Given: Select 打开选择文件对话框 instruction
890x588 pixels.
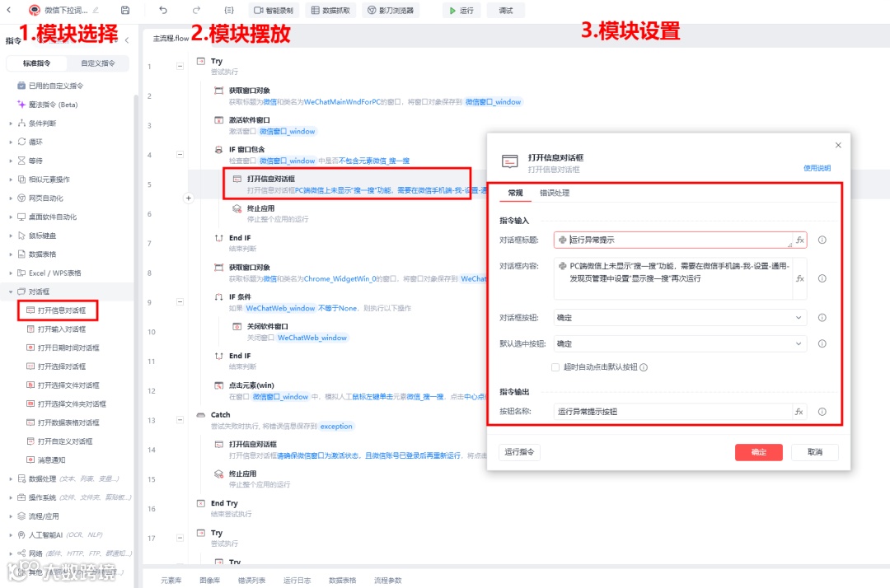Looking at the screenshot, I should click(x=63, y=385).
